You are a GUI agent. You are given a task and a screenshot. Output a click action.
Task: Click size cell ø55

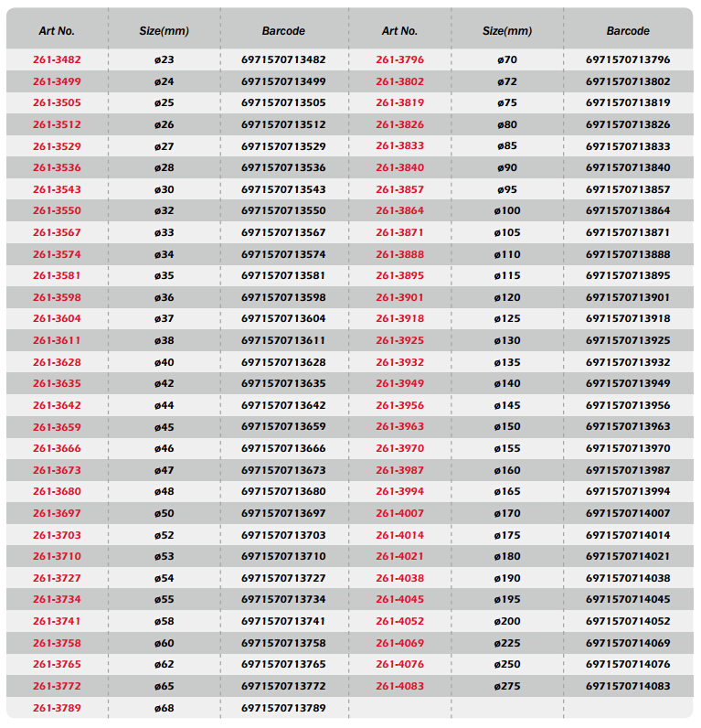tap(165, 599)
